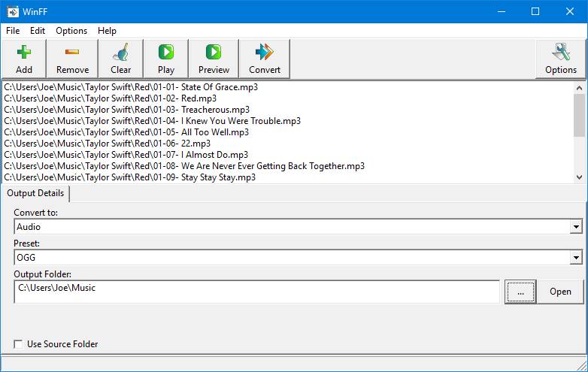Minimize the WinFF window

tap(501, 11)
